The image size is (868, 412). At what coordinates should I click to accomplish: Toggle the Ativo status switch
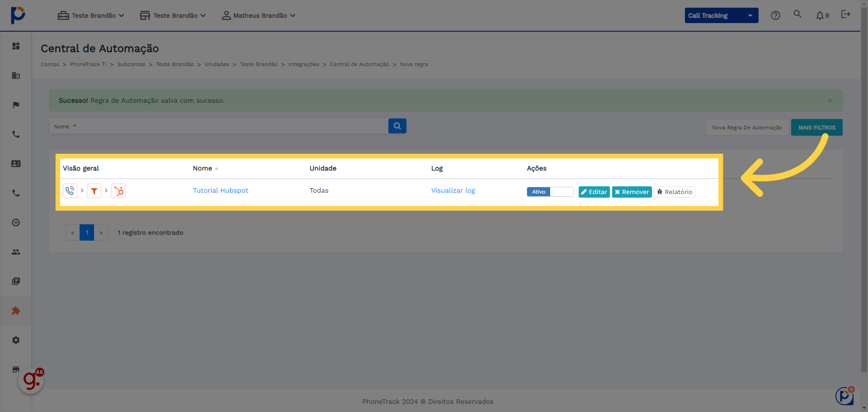(550, 192)
